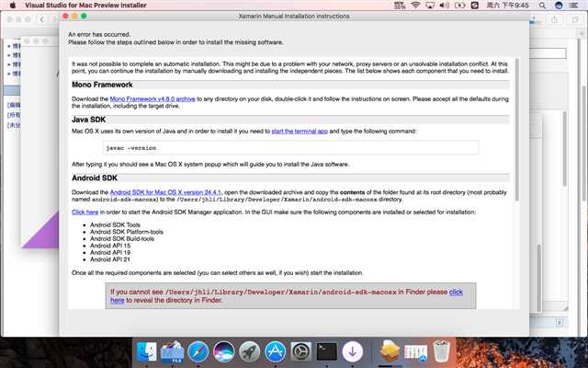The width and height of the screenshot is (588, 368).
Task: Click the 'Android SDK' heading
Action: click(x=95, y=178)
